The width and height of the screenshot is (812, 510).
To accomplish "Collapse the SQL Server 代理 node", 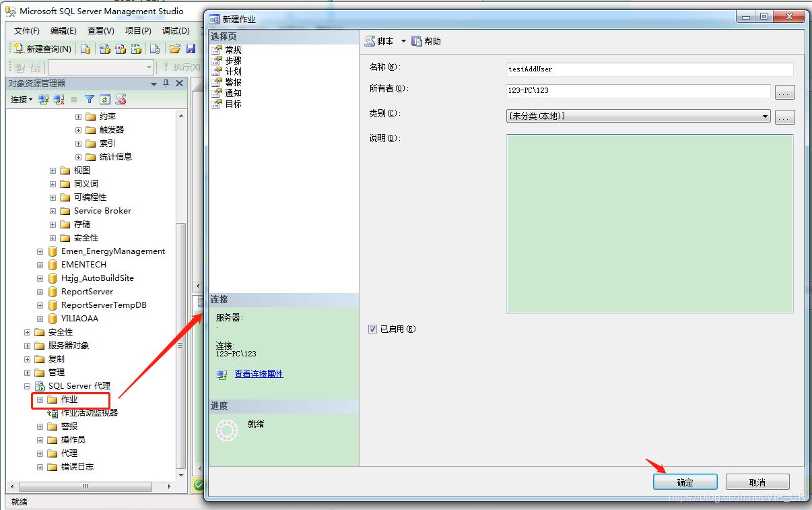I will (x=26, y=386).
